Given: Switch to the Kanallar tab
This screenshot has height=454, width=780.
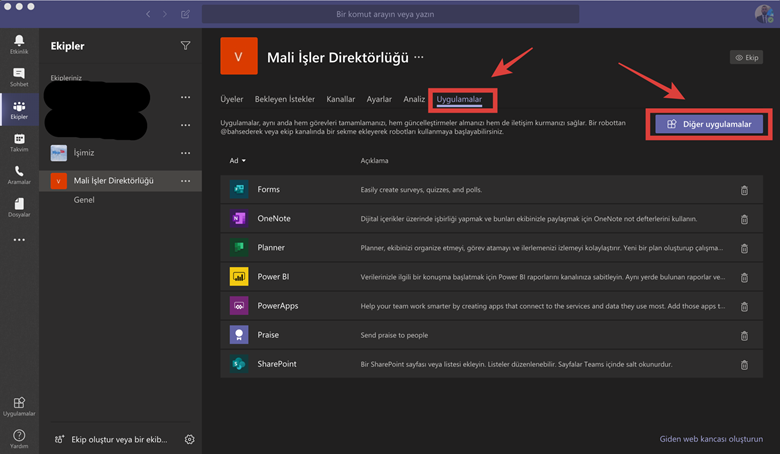Looking at the screenshot, I should tap(341, 99).
